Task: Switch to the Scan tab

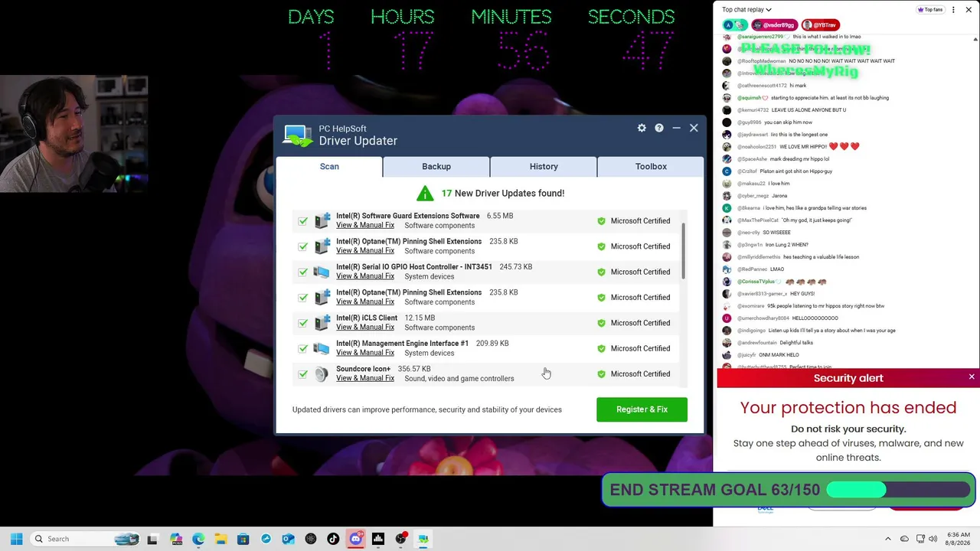Action: [x=329, y=166]
